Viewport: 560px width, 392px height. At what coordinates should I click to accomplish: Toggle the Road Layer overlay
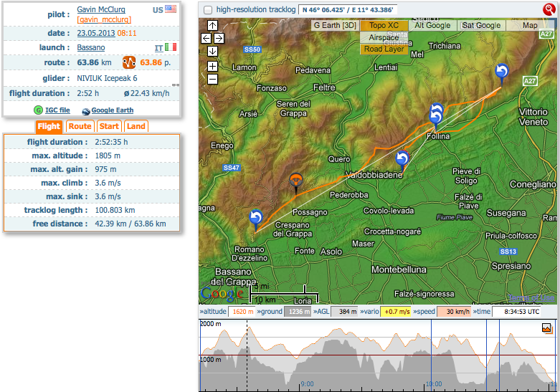[384, 49]
